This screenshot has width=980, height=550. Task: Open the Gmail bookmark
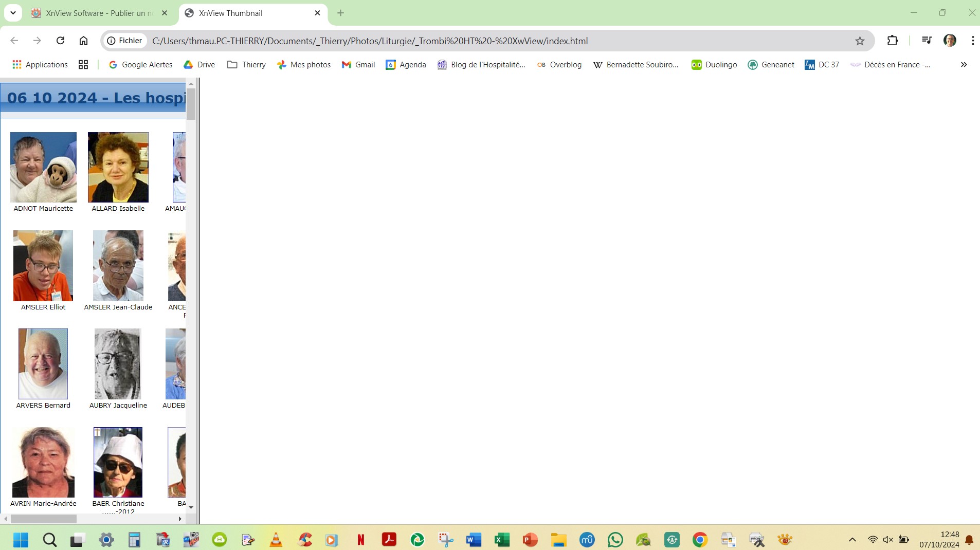tap(358, 64)
